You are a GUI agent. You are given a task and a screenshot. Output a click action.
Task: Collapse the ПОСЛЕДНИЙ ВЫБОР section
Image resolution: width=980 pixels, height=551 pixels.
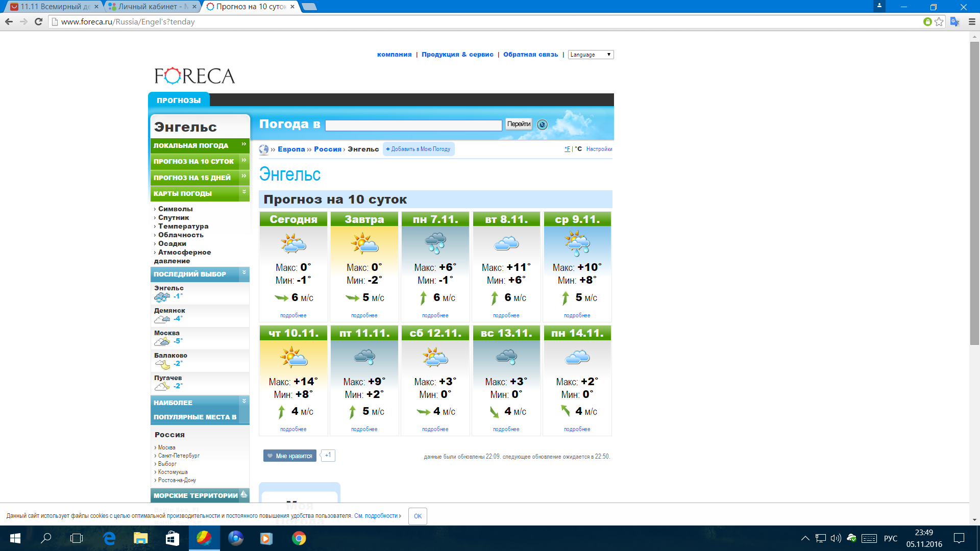click(244, 273)
